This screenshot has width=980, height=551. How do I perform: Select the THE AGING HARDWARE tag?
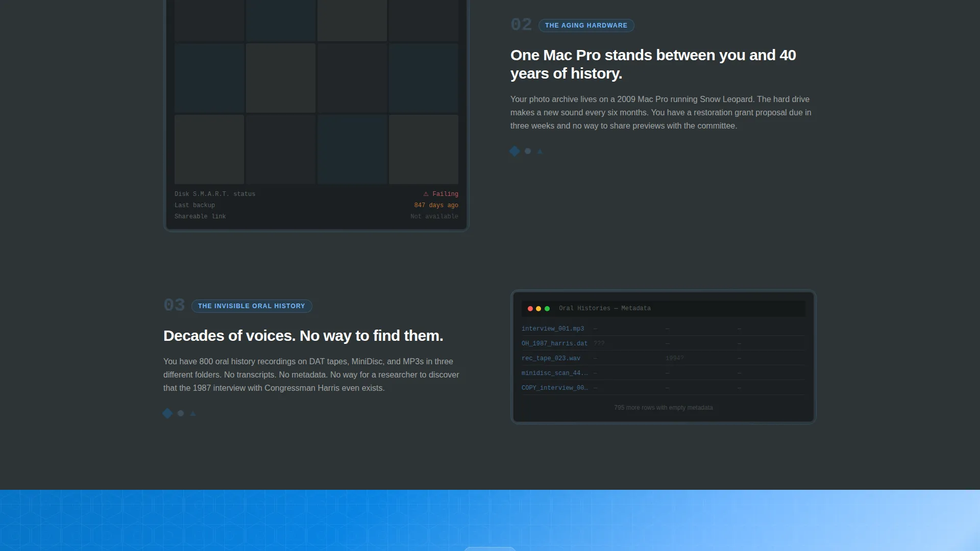[586, 26]
